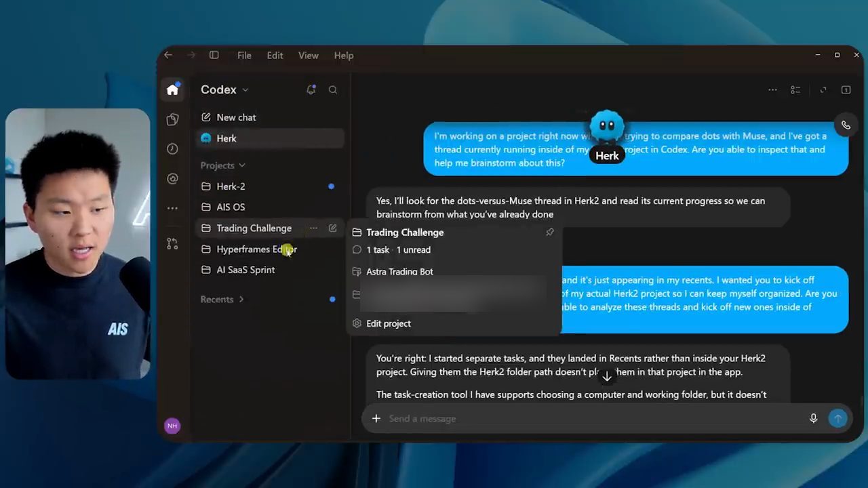Open the NH user avatar
Image resolution: width=868 pixels, height=488 pixels.
(172, 426)
